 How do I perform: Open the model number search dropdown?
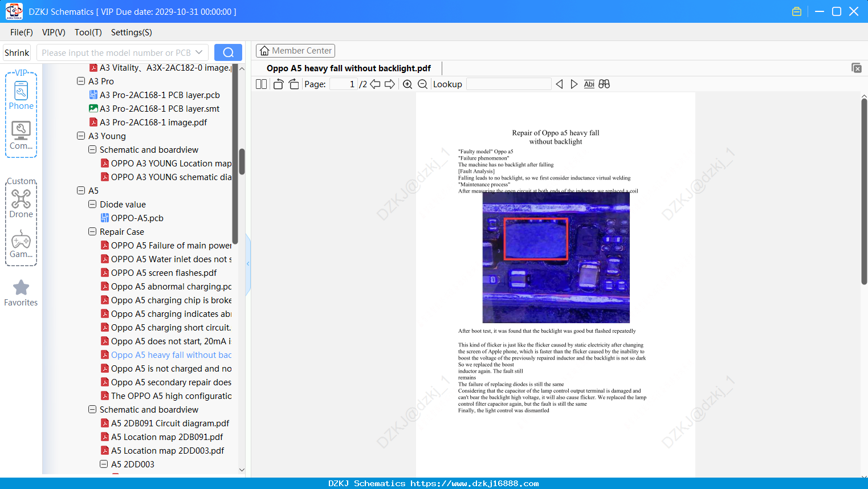click(x=199, y=52)
